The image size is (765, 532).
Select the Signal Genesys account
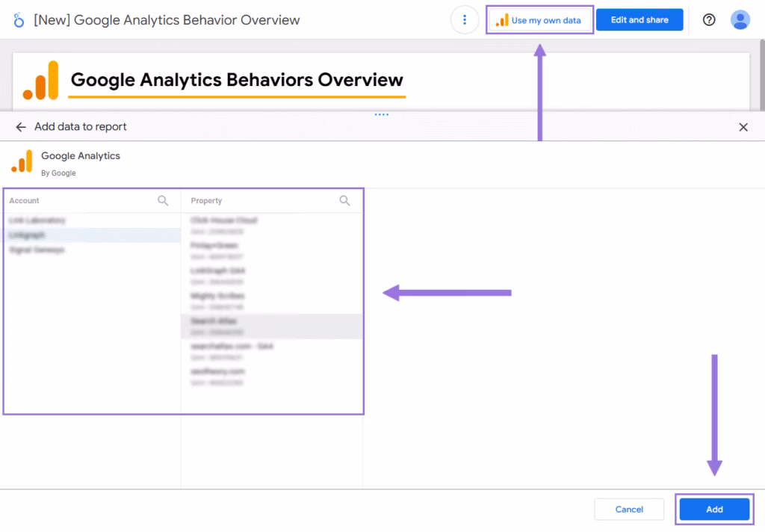[37, 250]
